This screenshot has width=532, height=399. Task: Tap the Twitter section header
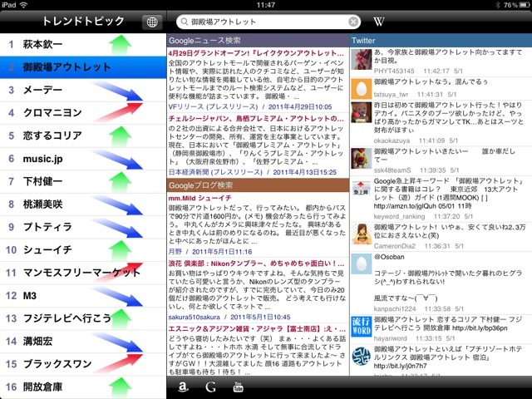(441, 41)
